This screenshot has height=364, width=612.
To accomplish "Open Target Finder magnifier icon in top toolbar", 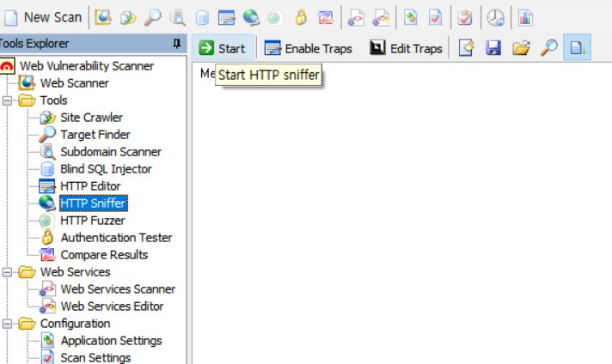I will pos(153,17).
